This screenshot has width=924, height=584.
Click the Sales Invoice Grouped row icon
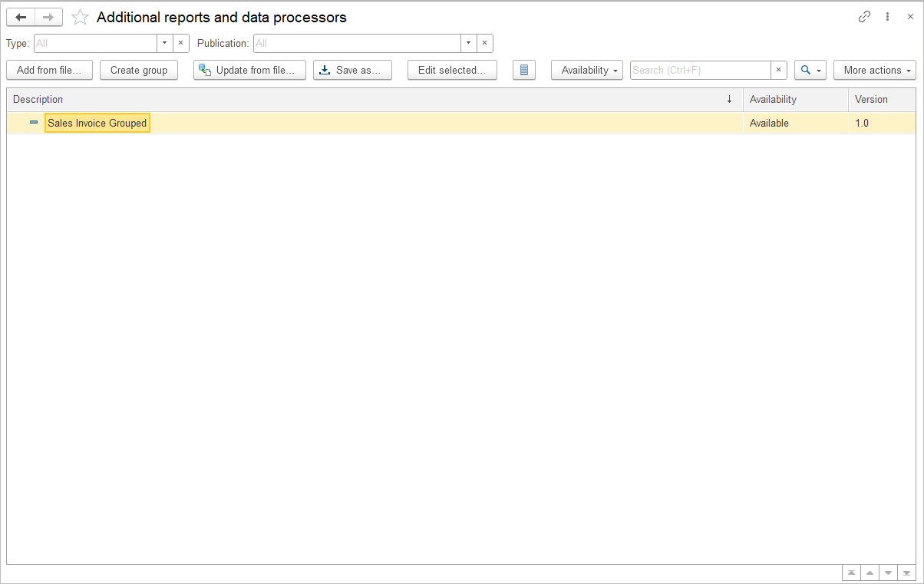34,122
